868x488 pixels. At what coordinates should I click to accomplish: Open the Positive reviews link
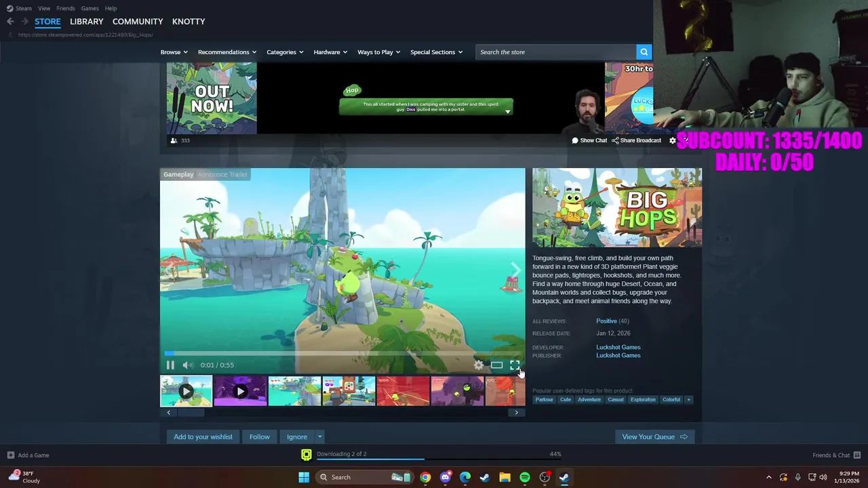(x=606, y=321)
